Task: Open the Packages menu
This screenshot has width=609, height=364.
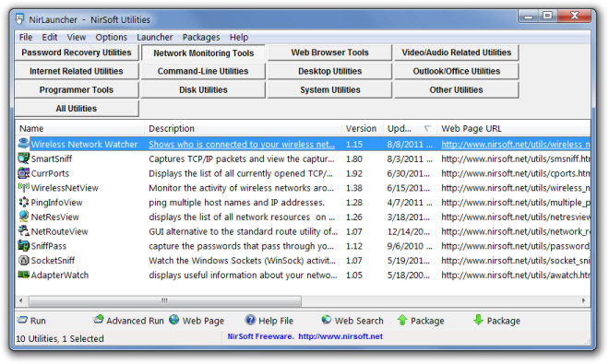Action: tap(201, 37)
